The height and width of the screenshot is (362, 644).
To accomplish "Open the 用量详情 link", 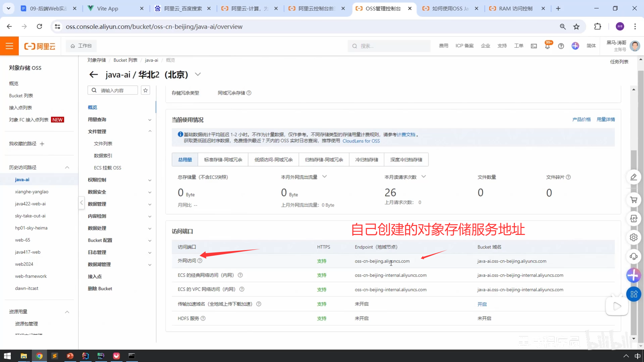I will [605, 119].
